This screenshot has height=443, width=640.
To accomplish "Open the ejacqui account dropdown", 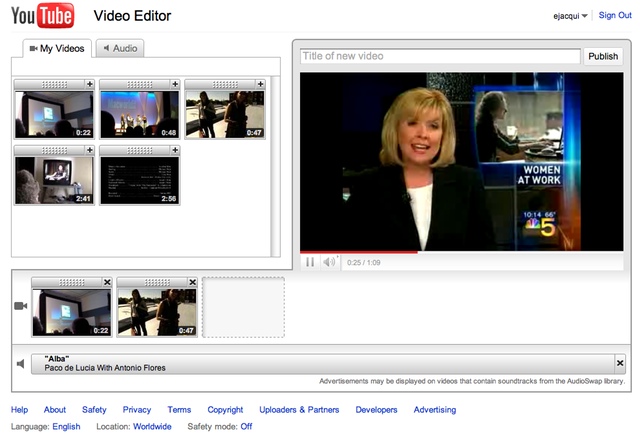I will (x=570, y=16).
